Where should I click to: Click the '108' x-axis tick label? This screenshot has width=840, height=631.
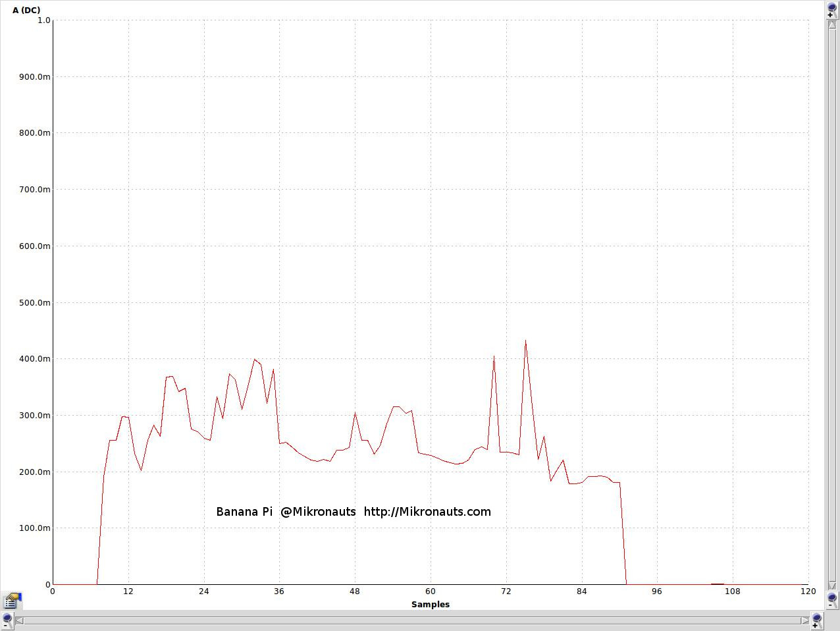(x=733, y=591)
